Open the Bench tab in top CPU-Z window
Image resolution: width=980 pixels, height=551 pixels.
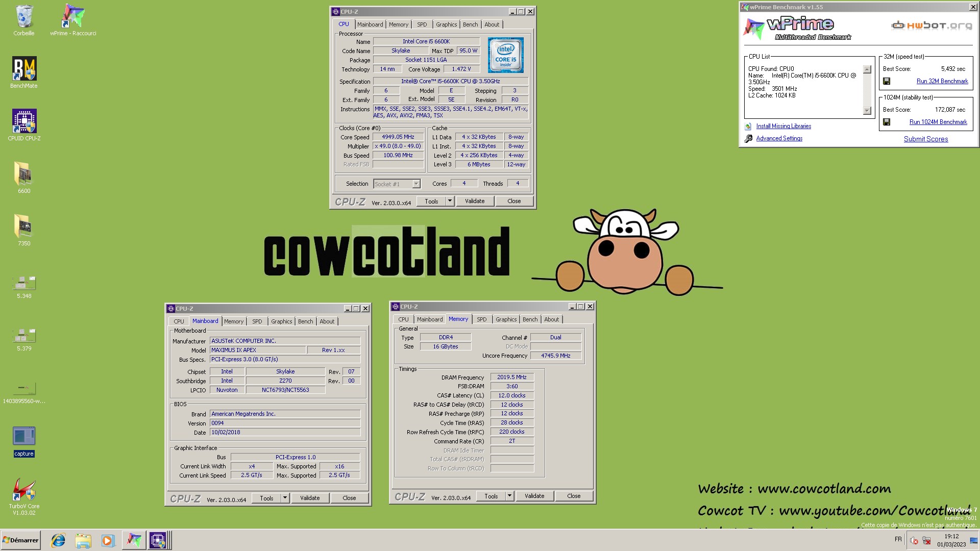[x=471, y=24]
